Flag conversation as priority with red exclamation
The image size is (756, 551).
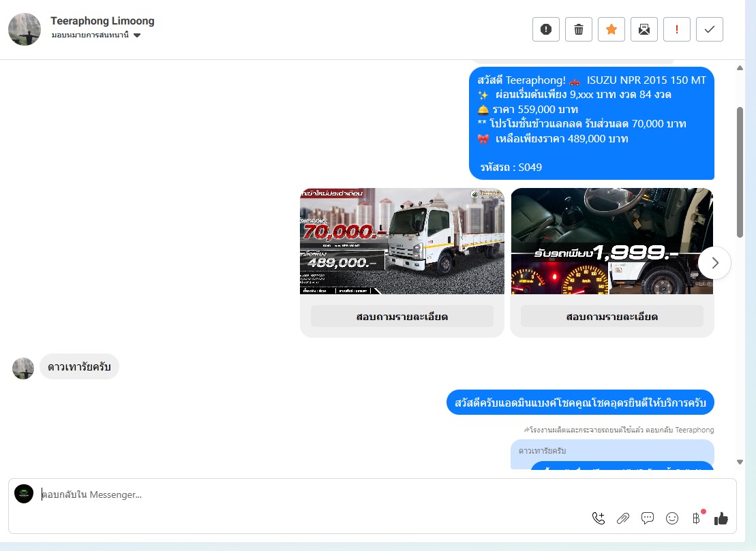[677, 29]
